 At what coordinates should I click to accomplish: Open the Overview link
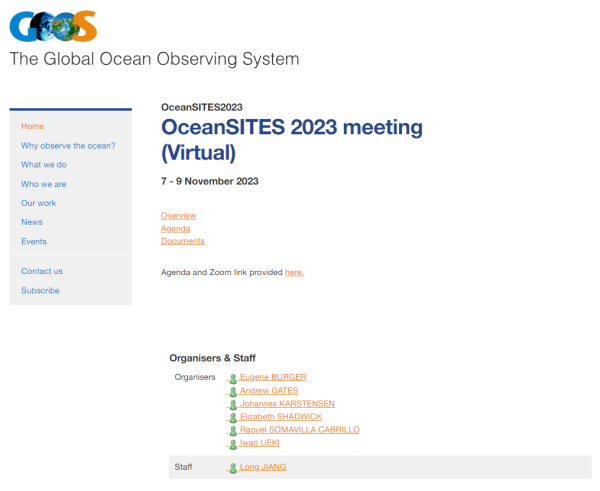tap(178, 215)
